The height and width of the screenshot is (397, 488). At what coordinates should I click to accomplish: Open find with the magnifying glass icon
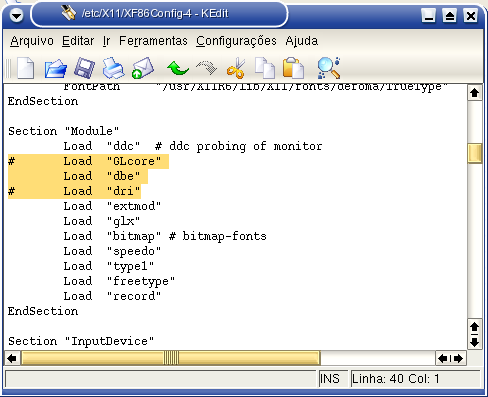pos(329,68)
